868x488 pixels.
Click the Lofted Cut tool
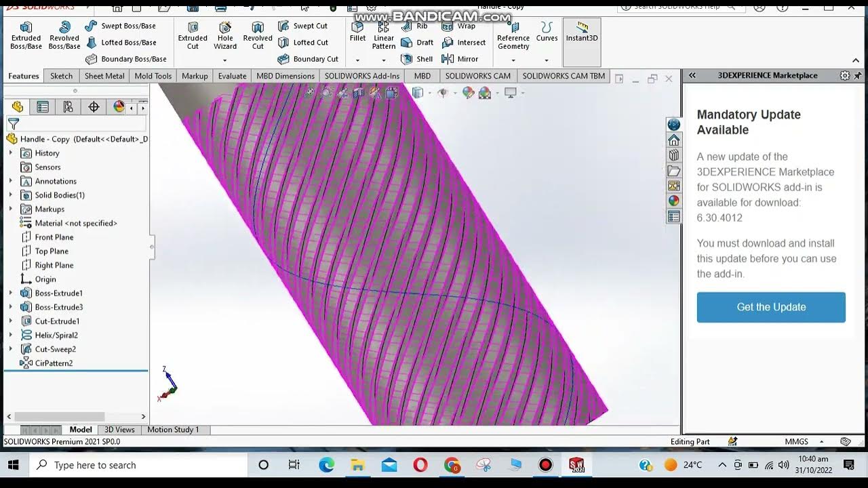302,42
